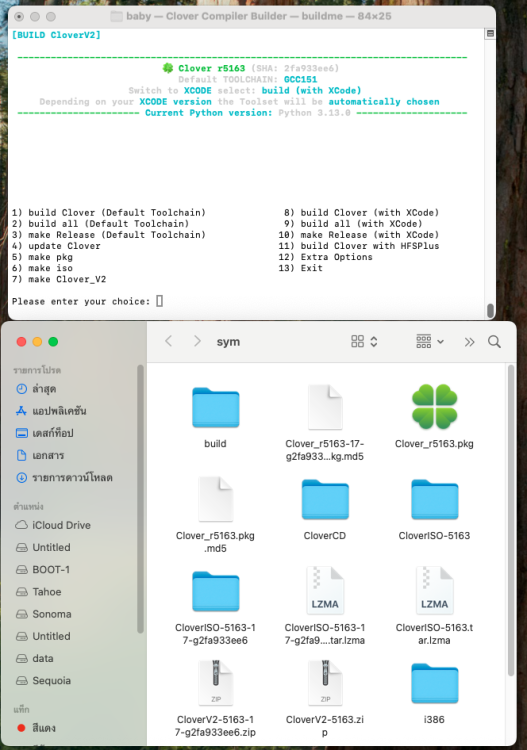
Task: Expand the toolbar overflow chevrons
Action: click(x=470, y=342)
